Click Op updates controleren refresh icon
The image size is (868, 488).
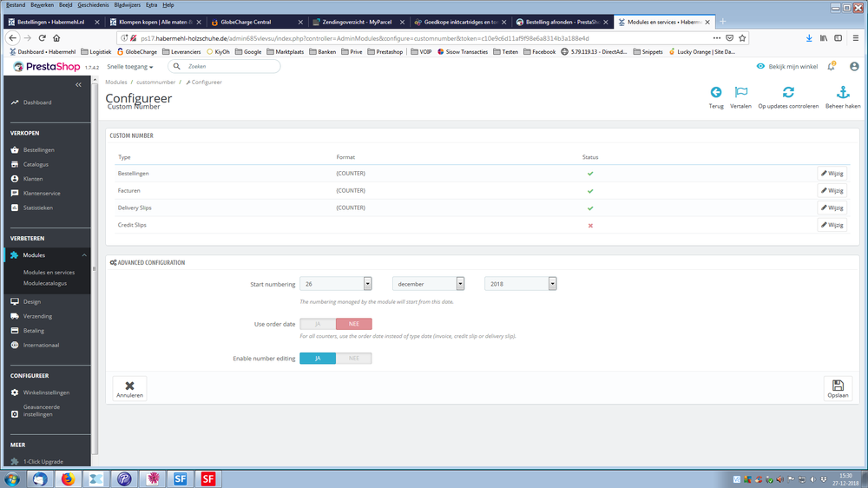[788, 92]
